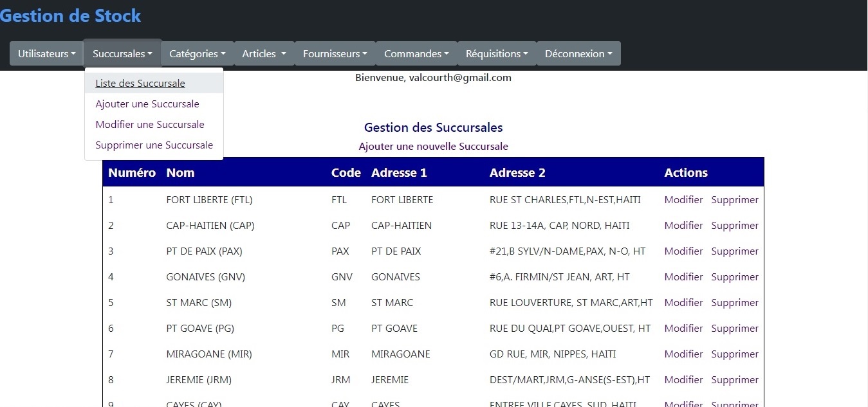Click Ajouter une nouvelle Succursale link
Viewport: 868px width, 407px height.
[433, 147]
